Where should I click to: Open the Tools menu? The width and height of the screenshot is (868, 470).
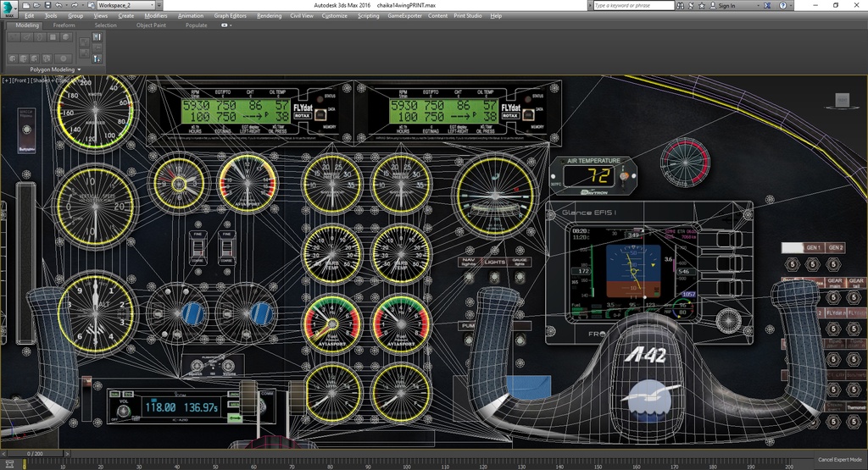click(x=51, y=16)
